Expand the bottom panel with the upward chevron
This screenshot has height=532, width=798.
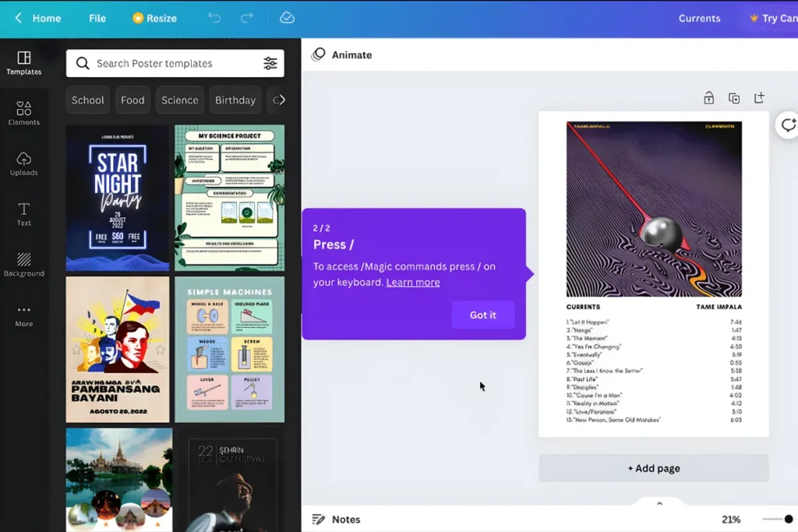point(659,503)
